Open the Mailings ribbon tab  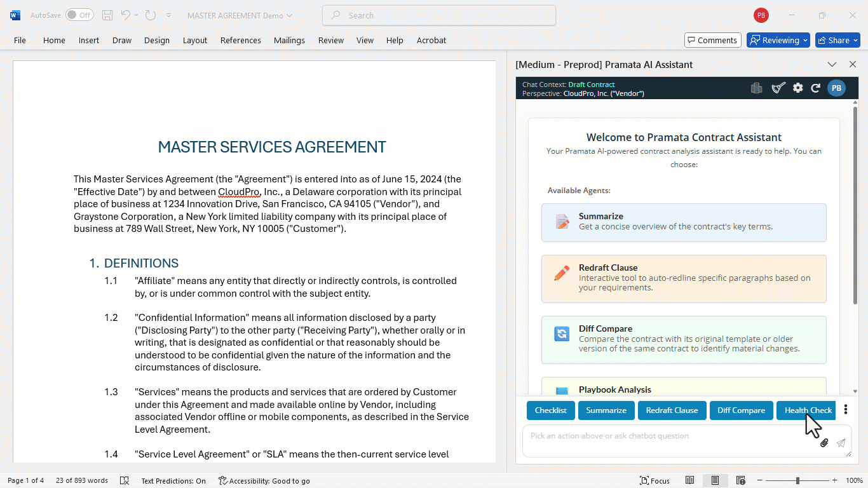click(x=289, y=40)
